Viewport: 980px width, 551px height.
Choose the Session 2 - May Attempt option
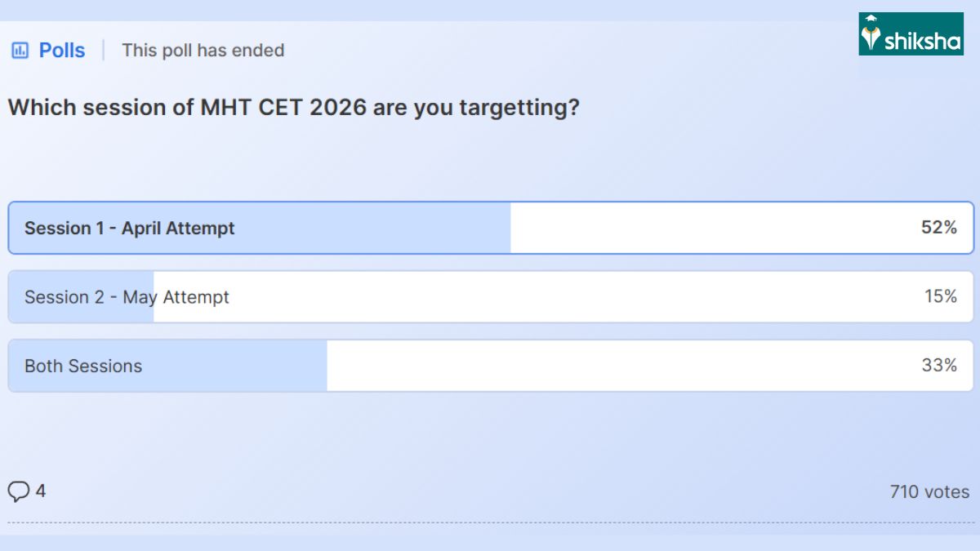point(127,297)
